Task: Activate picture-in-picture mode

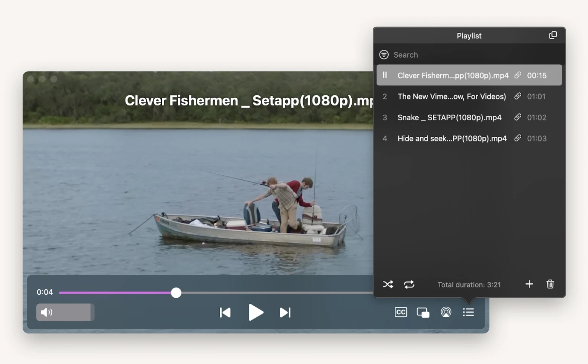Action: 423,312
